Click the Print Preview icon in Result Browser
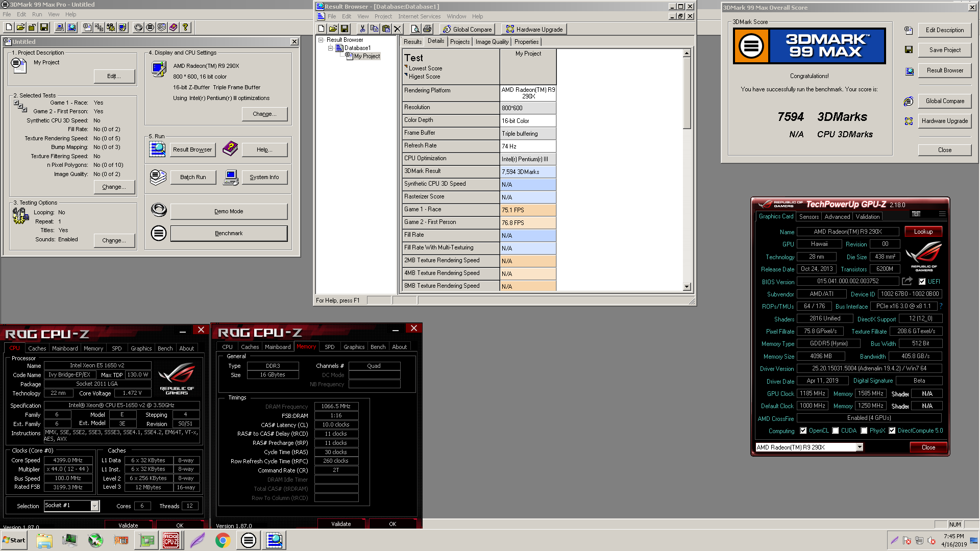 point(415,29)
